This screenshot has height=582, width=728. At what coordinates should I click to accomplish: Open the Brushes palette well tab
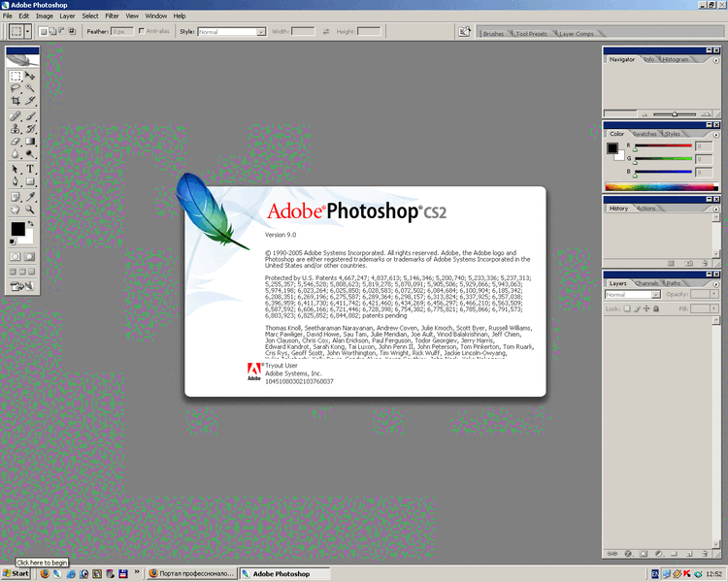493,33
